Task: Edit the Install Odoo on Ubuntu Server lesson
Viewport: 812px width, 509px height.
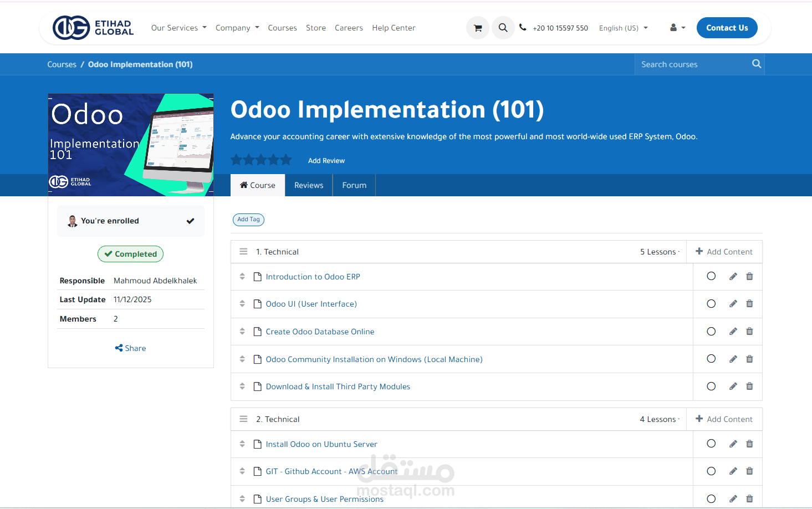Action: click(733, 444)
